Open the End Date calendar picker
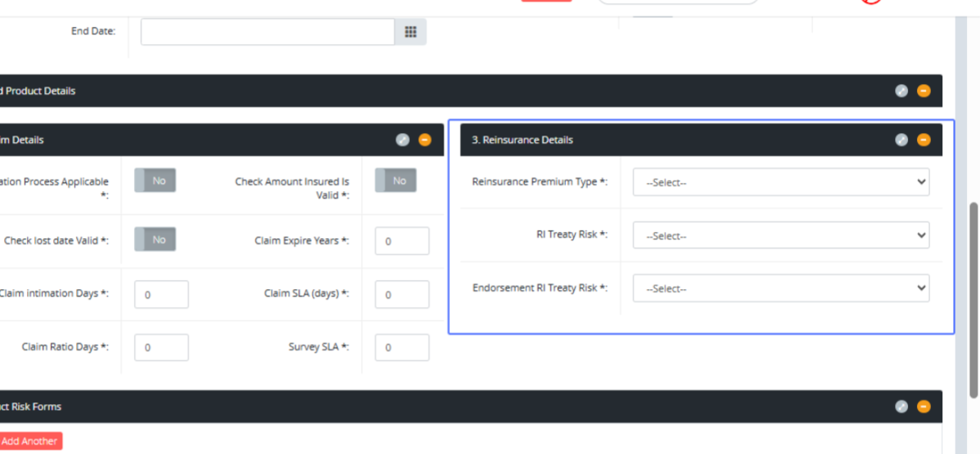This screenshot has height=454, width=980. 411,32
